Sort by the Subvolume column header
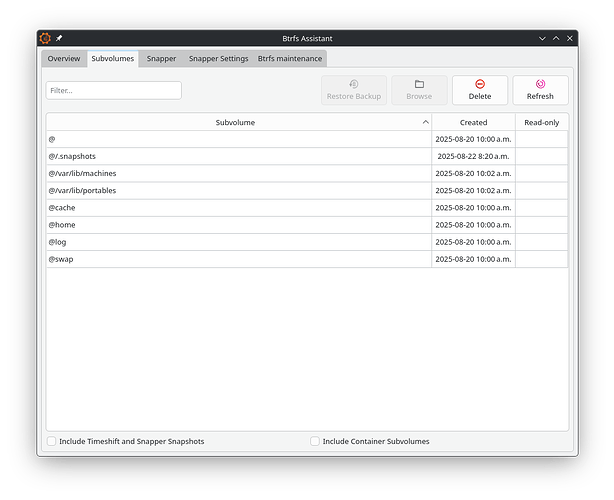This screenshot has width=614, height=500. point(235,122)
